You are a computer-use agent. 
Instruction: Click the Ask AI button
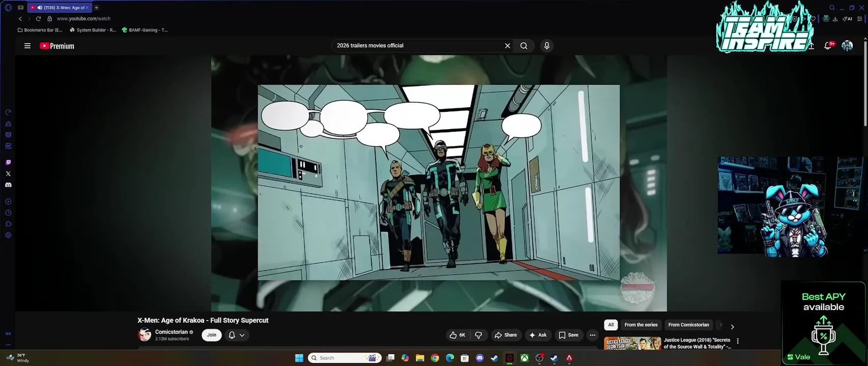[x=538, y=335]
